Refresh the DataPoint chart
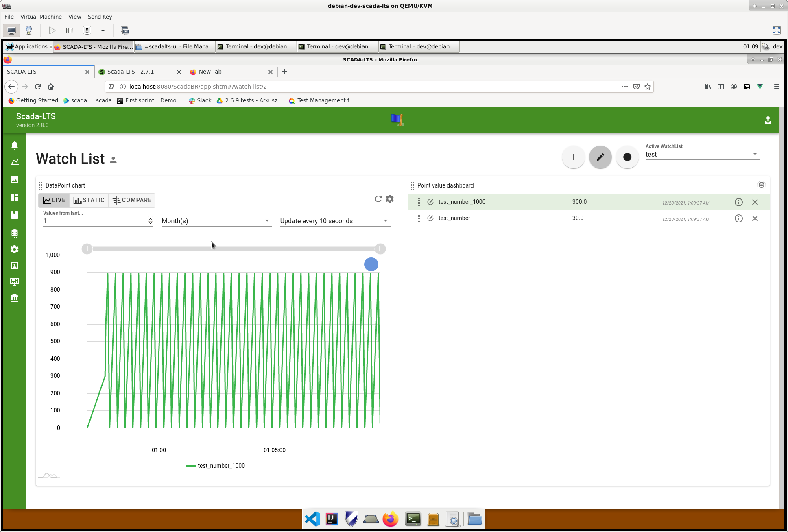 coord(378,199)
